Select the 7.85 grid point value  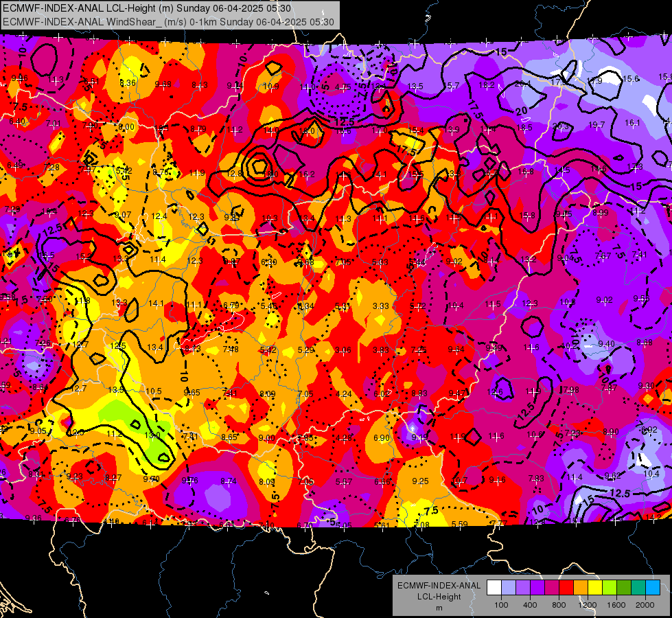tap(305, 438)
